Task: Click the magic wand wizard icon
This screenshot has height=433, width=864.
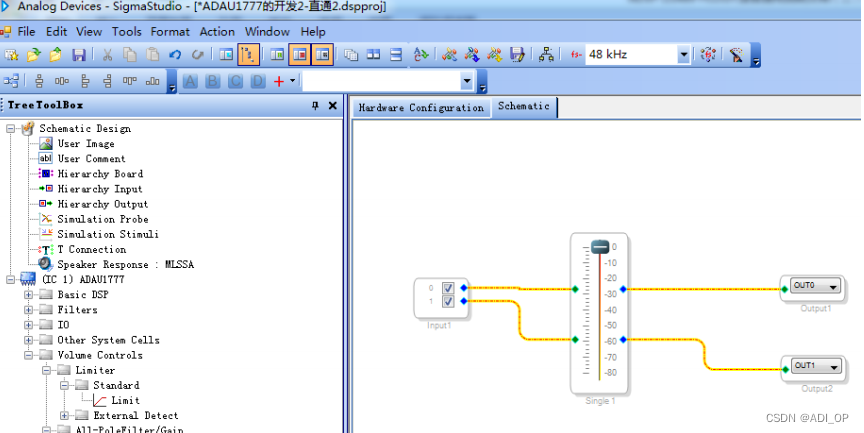Action: click(x=736, y=55)
